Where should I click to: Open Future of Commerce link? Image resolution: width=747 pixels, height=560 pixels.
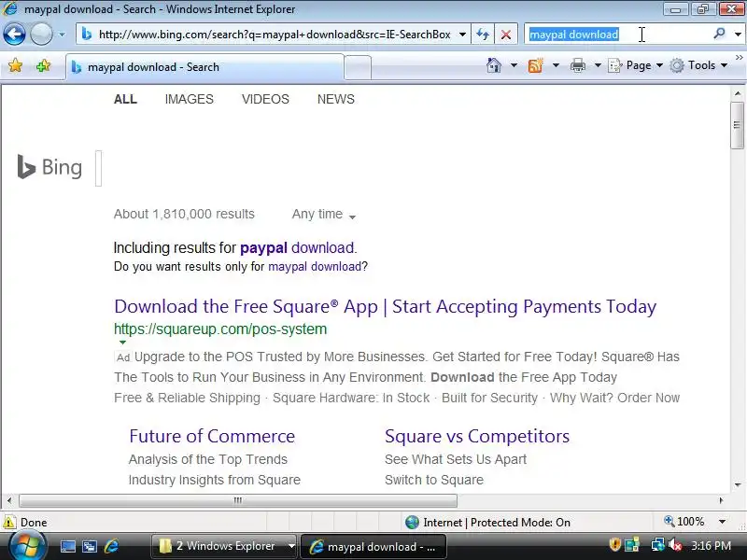[x=212, y=436]
